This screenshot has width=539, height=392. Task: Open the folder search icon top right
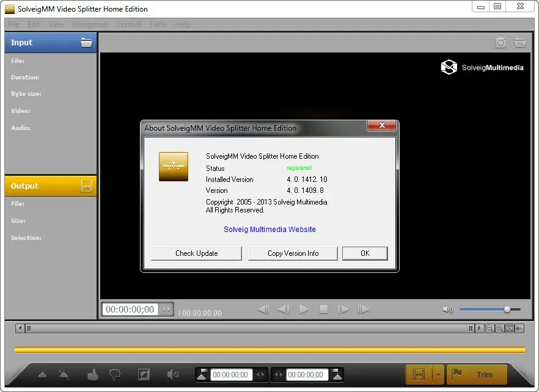[519, 43]
